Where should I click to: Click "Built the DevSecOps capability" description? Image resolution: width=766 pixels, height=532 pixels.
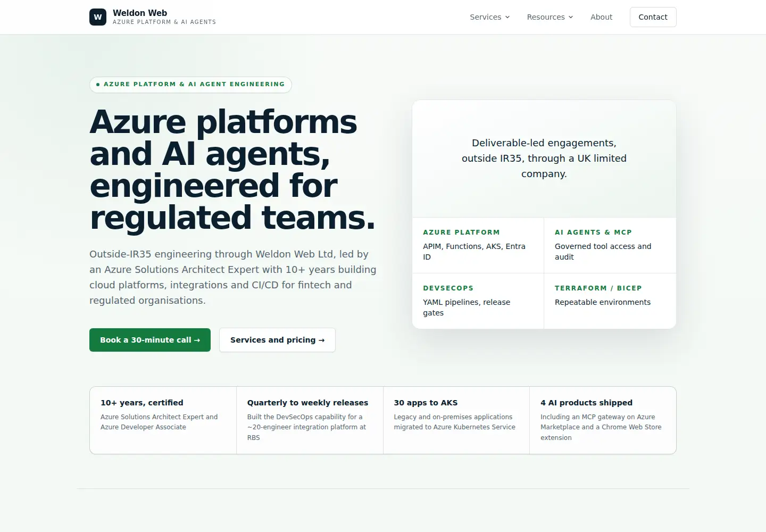pos(306,427)
